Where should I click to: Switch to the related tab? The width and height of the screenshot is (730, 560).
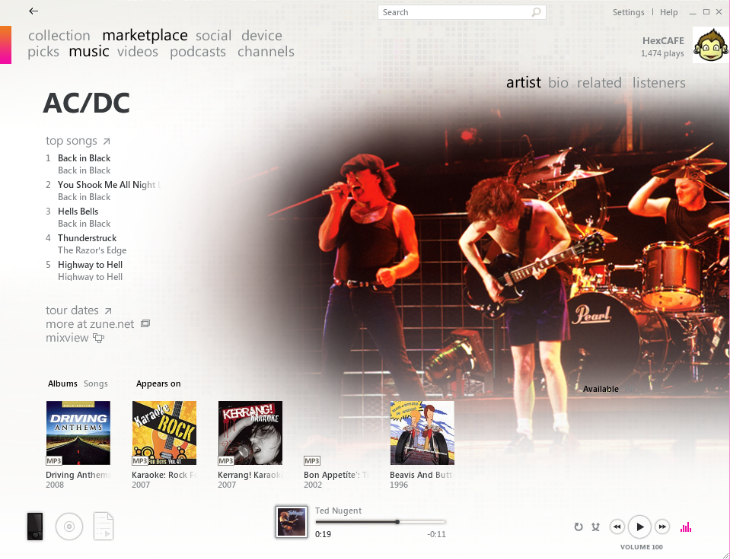click(x=599, y=82)
